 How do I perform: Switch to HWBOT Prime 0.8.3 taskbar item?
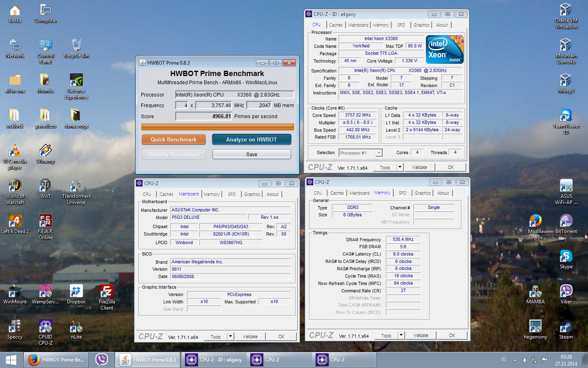148,360
